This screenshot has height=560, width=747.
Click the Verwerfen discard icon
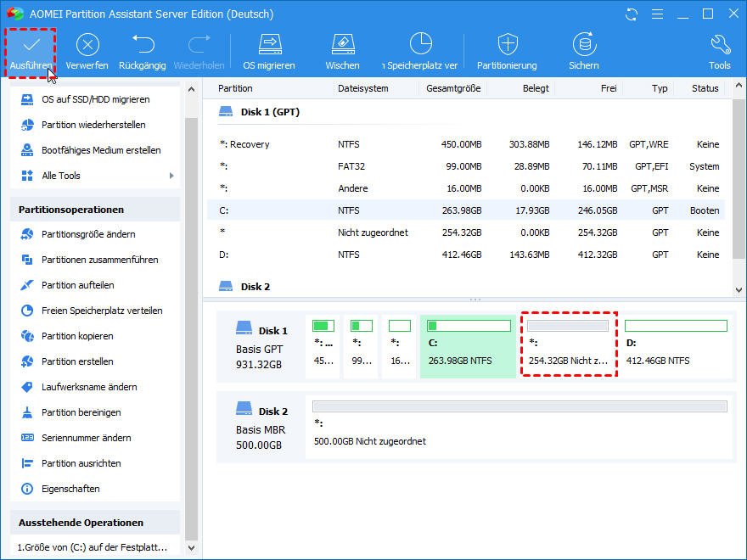coord(87,45)
